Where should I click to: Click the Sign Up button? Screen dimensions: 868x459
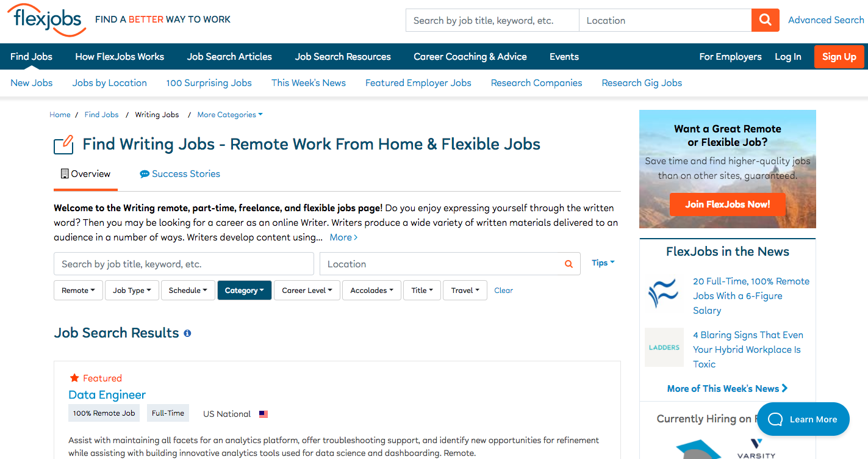tap(839, 56)
